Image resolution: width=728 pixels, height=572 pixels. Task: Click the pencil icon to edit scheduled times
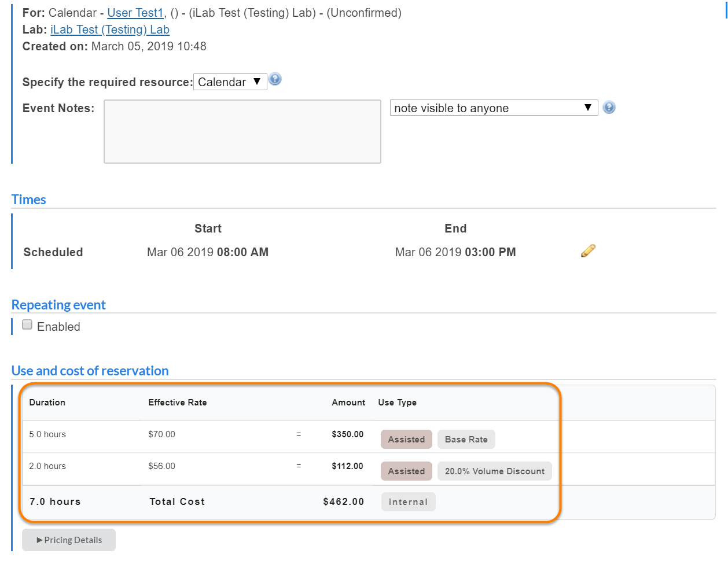point(588,251)
